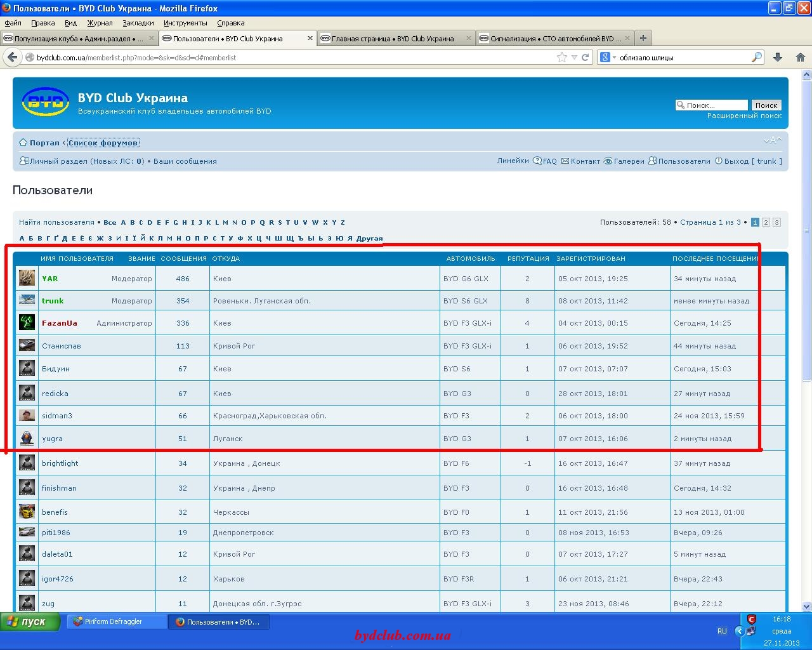Open the search engine selector dropdown

click(607, 57)
